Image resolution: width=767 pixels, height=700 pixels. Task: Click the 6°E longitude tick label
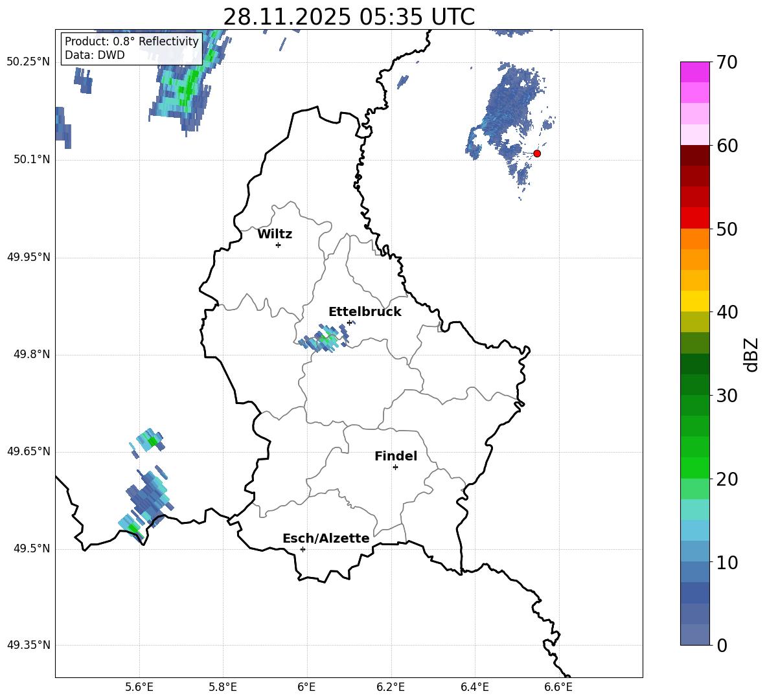click(306, 687)
